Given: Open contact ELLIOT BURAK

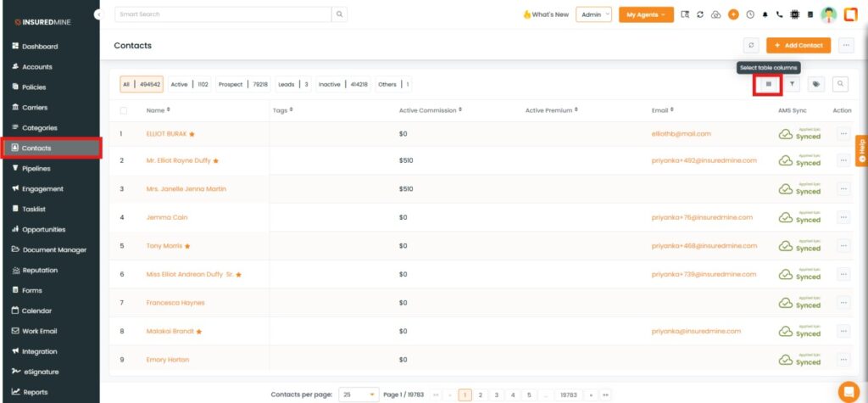Looking at the screenshot, I should (165, 134).
